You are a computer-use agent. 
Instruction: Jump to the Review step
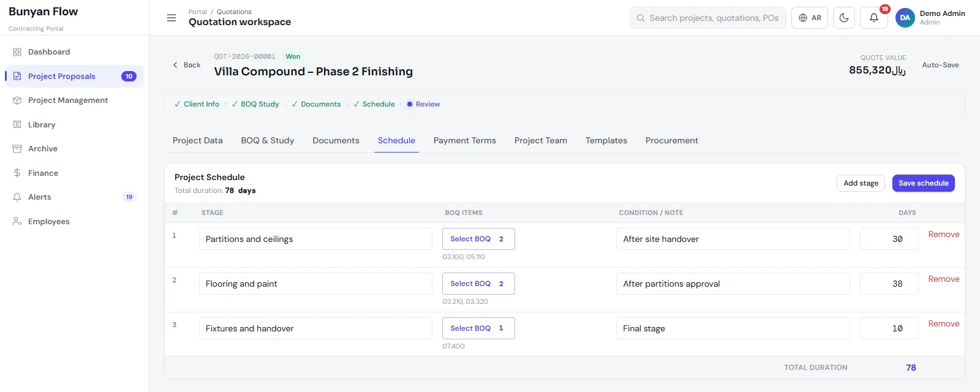(x=423, y=104)
